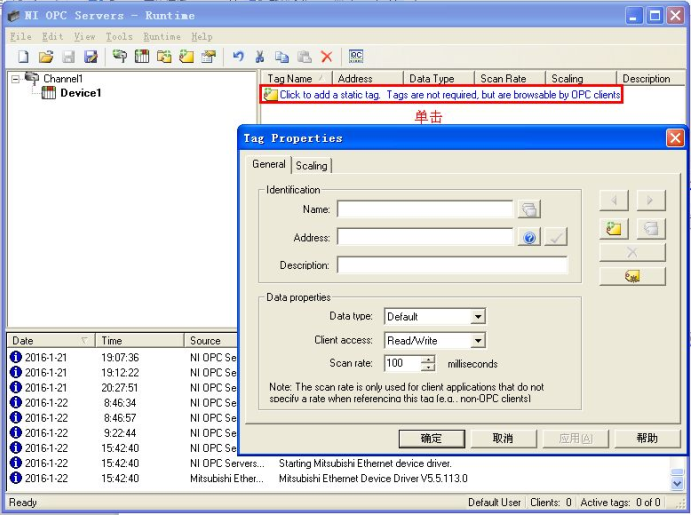
Task: Click the 帮助 Help button
Action: coord(647,438)
